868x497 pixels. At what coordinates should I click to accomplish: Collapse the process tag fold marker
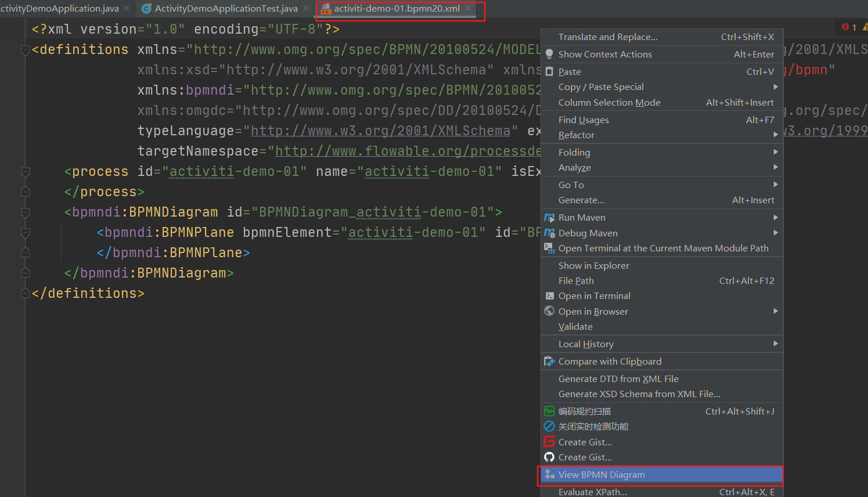25,172
